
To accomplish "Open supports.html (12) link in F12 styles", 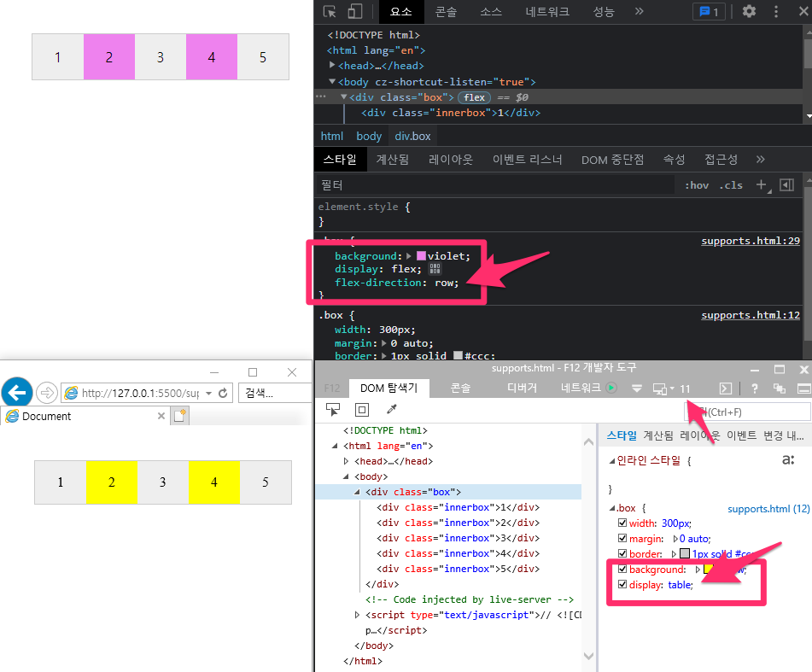I will click(x=768, y=509).
